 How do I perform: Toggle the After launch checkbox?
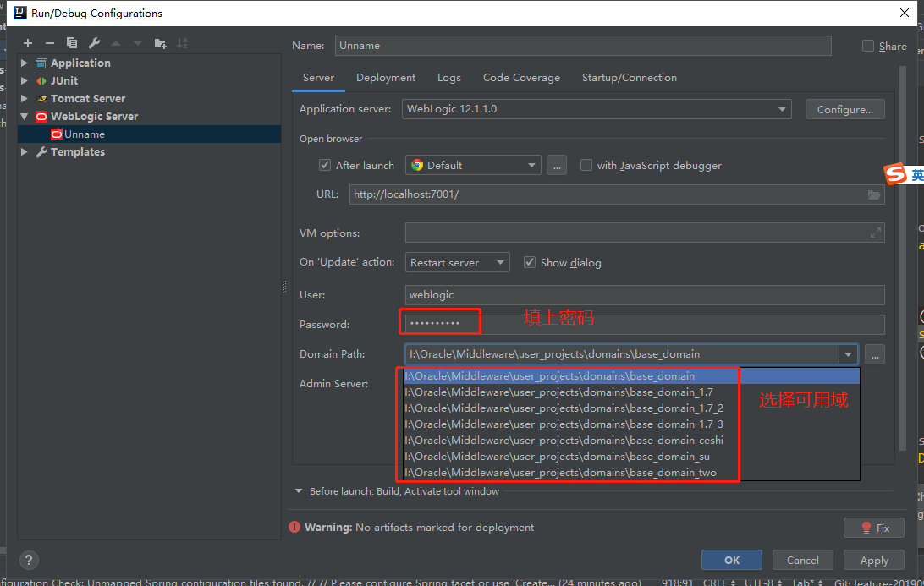(325, 165)
